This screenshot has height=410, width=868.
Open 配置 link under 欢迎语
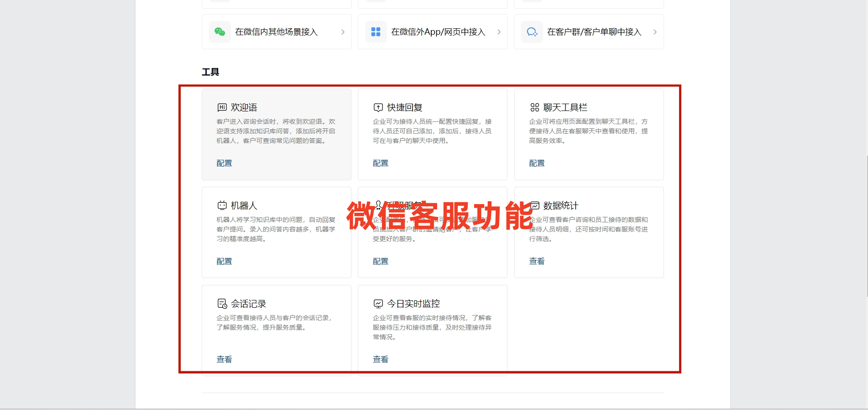224,163
